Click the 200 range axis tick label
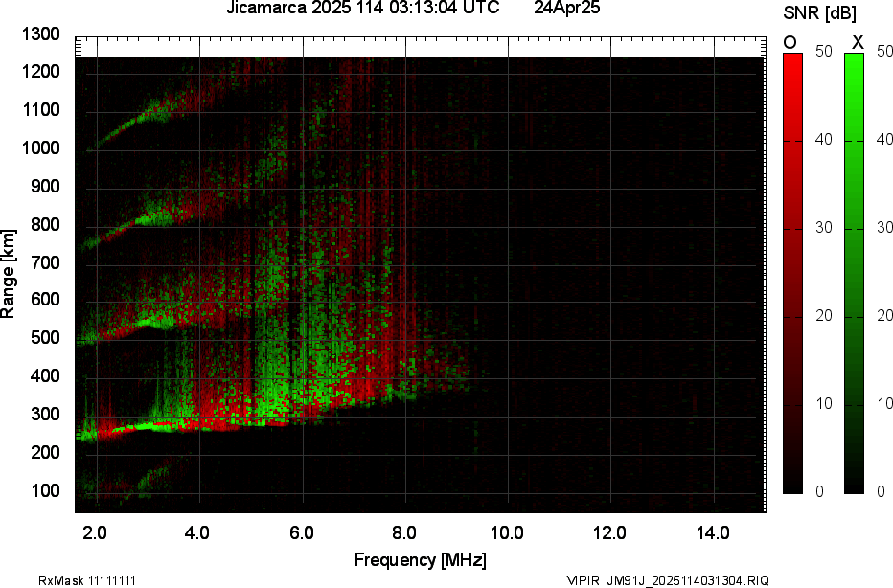The image size is (893, 588). [45, 452]
